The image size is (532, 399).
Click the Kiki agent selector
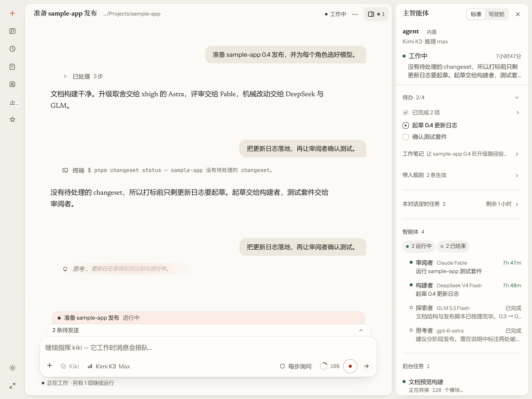[x=70, y=366]
